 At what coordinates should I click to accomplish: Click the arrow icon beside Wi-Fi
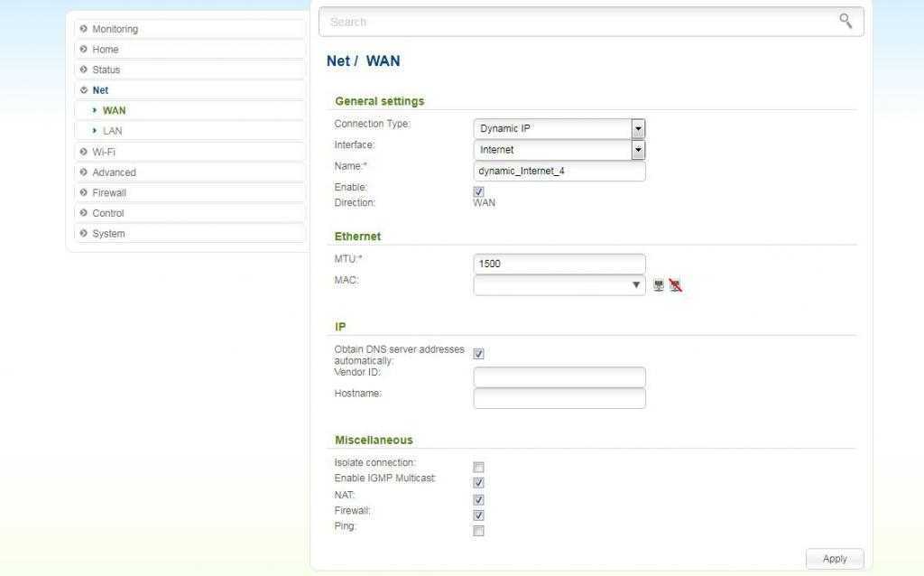(x=84, y=152)
